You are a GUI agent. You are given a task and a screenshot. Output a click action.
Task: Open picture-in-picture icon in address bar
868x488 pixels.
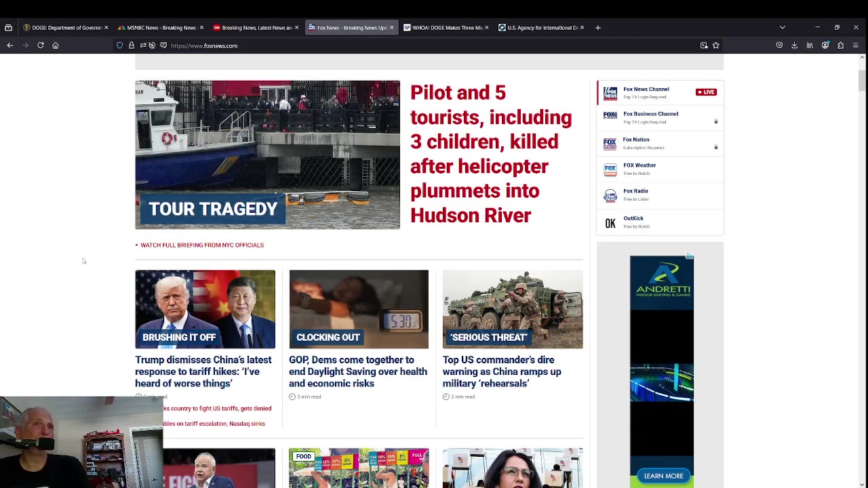[x=704, y=45]
